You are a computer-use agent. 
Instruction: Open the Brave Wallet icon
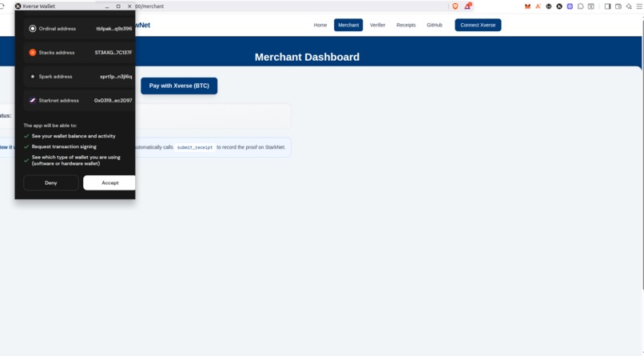618,6
